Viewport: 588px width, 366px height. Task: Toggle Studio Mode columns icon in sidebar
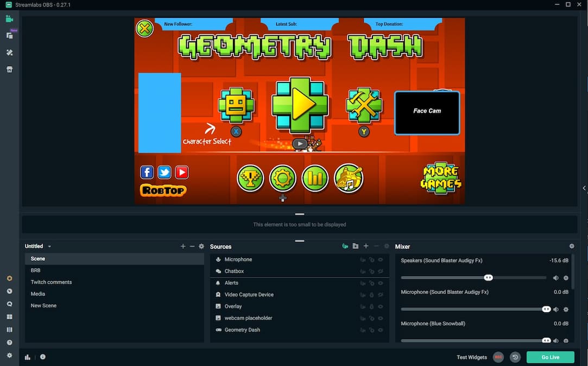[x=9, y=330]
